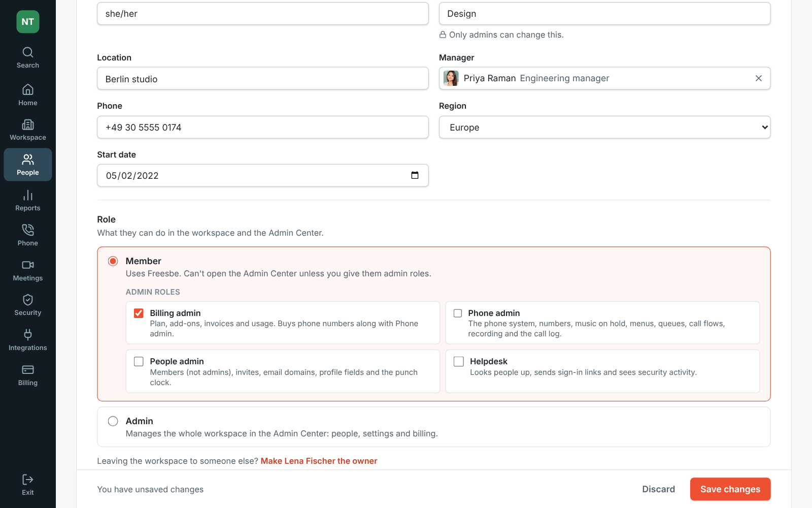Remove Priya Raman as manager
Viewport: 812px width, 508px height.
pyautogui.click(x=759, y=78)
